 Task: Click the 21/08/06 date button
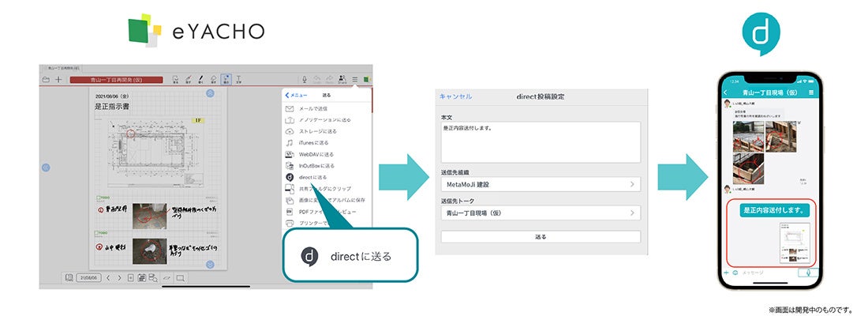point(88,278)
